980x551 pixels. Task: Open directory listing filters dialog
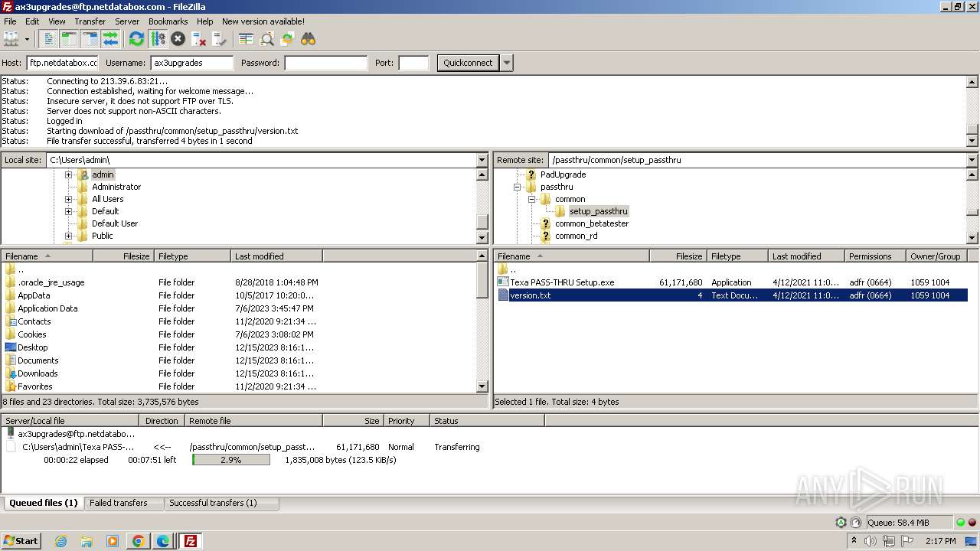point(246,38)
